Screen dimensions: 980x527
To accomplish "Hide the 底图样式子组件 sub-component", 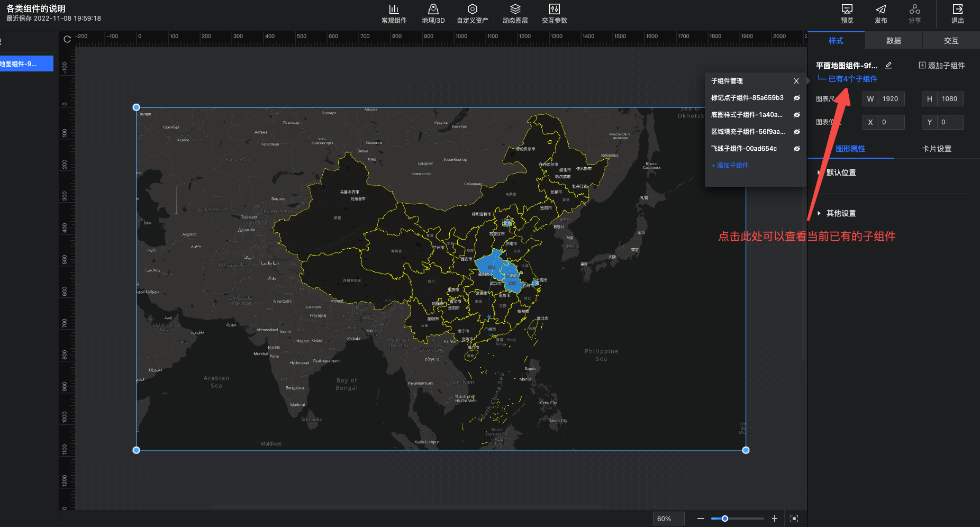I will point(796,115).
